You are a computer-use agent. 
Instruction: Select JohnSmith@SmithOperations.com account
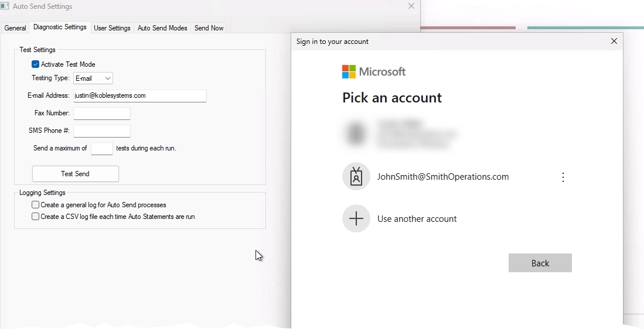click(x=443, y=177)
